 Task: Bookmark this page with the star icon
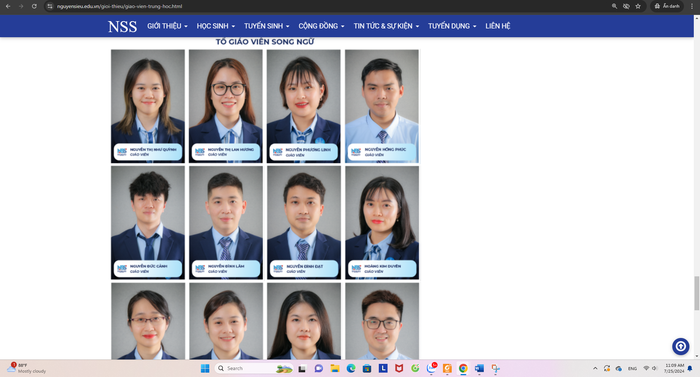[638, 6]
